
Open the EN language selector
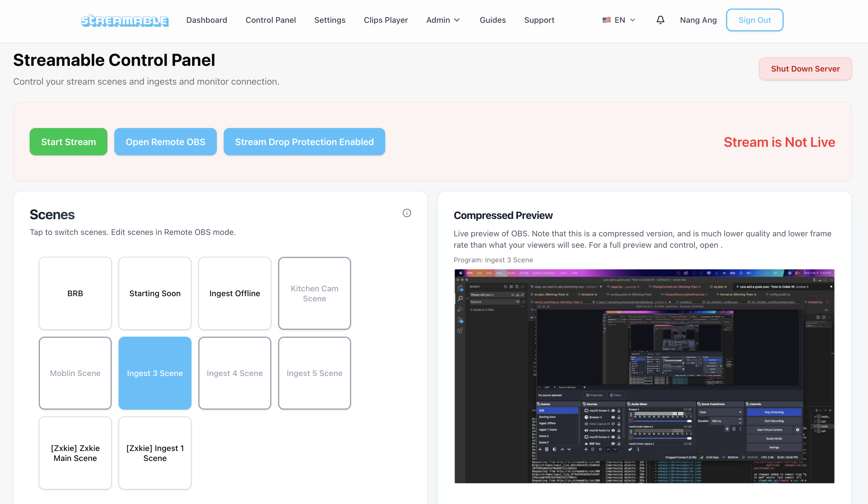[619, 20]
